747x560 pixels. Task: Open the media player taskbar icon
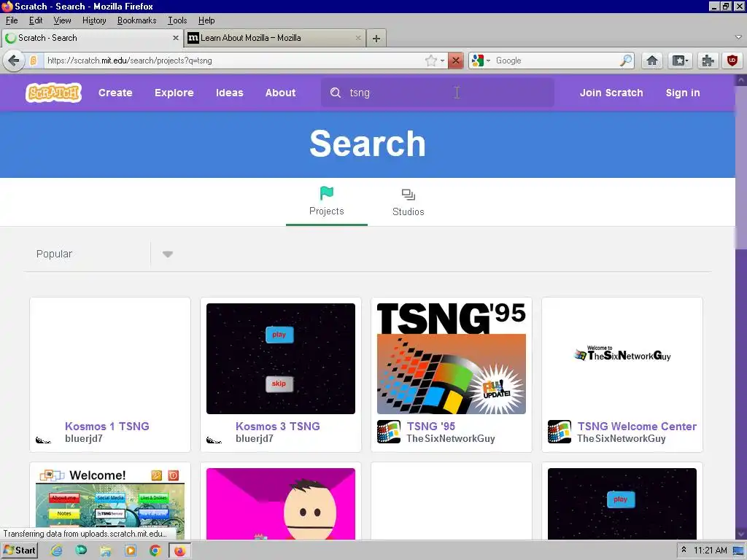[x=130, y=551]
